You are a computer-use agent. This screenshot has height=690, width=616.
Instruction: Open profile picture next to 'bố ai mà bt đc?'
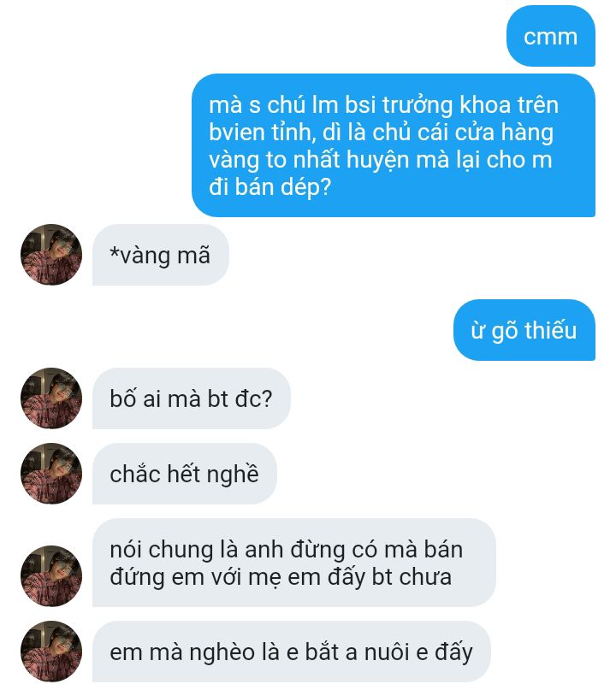[51, 398]
